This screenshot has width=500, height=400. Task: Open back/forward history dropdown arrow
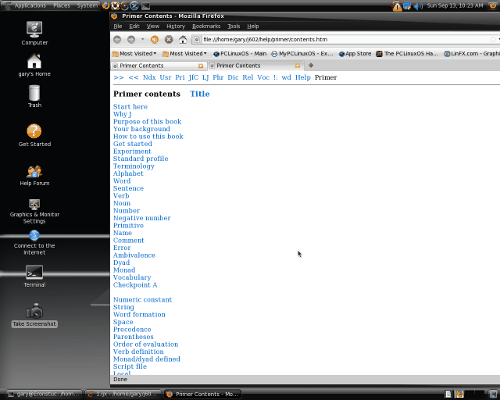click(x=143, y=39)
